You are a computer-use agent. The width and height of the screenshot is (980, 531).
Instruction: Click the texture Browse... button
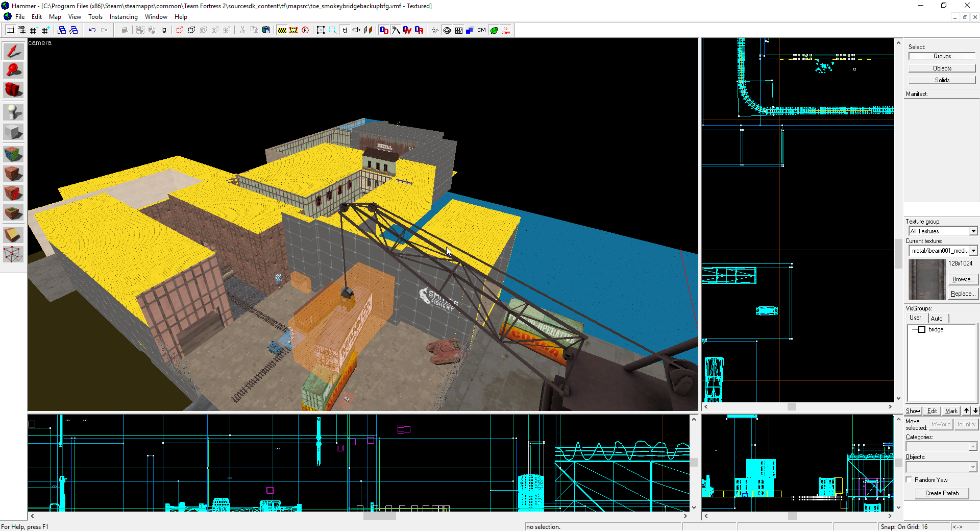coord(963,279)
